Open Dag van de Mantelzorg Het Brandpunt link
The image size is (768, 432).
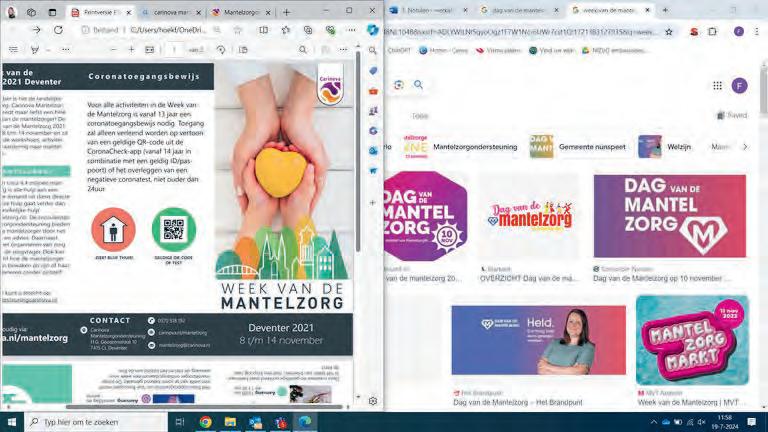tap(518, 402)
